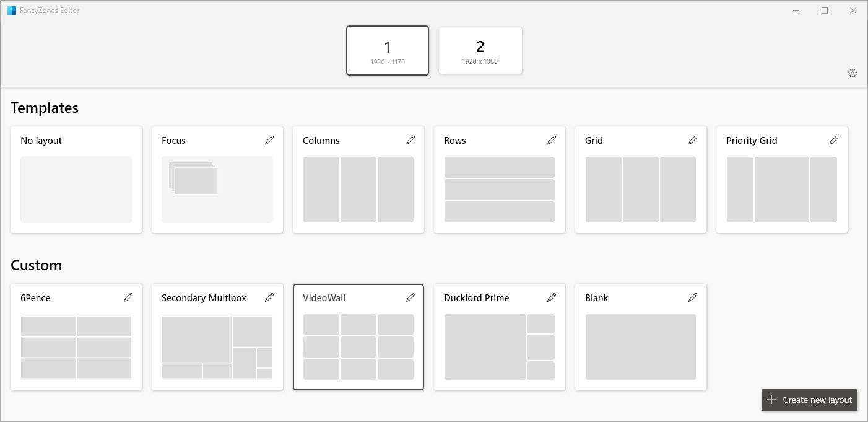Edit the VideoWall layout
Screen dimensions: 868x422
[x=410, y=297]
